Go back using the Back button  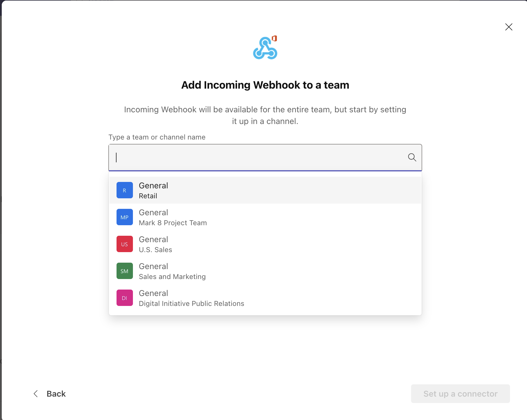49,394
